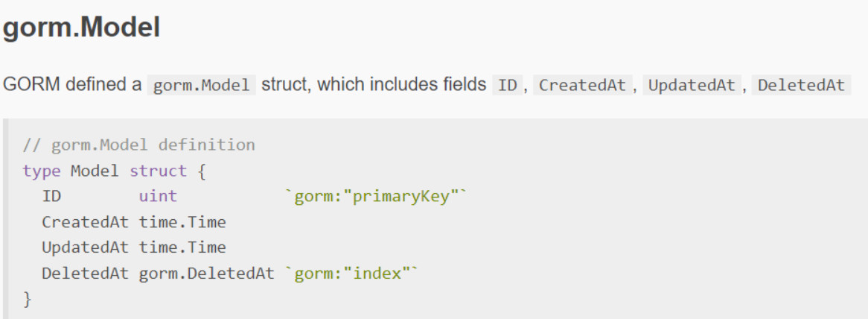Click the inline DeletedAt code badge
Image resolution: width=868 pixels, height=319 pixels.
801,85
